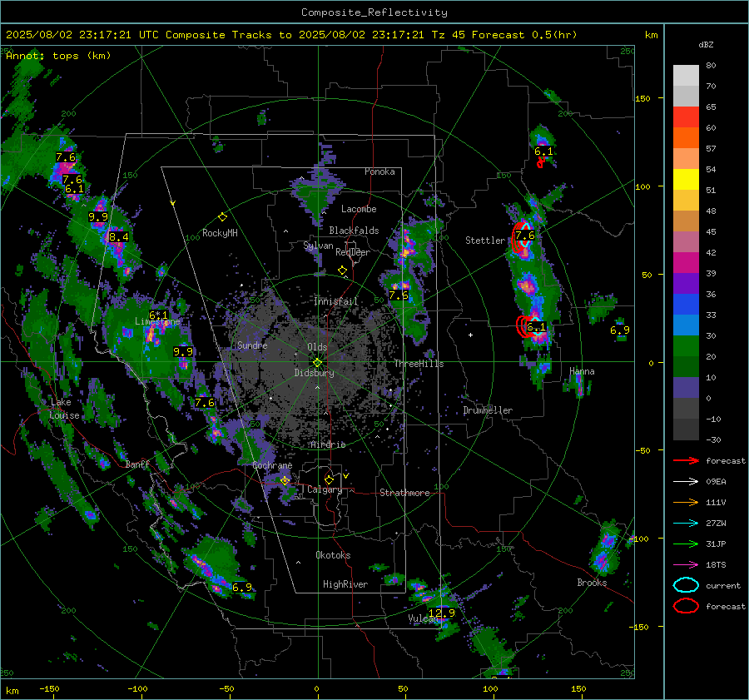This screenshot has width=749, height=700.
Task: Pick the magenta 42 dBZ color swatch
Action: tap(686, 263)
